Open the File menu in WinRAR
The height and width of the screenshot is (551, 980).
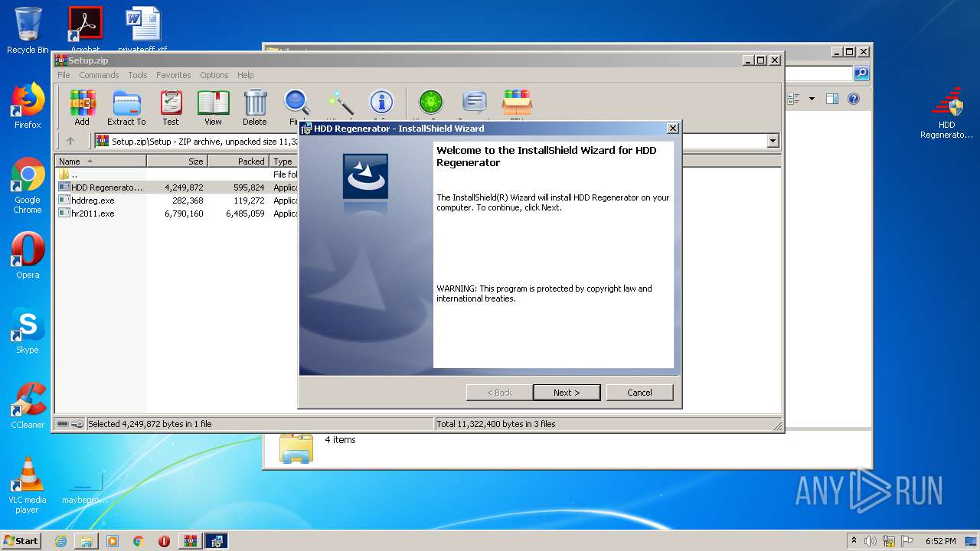tap(64, 75)
